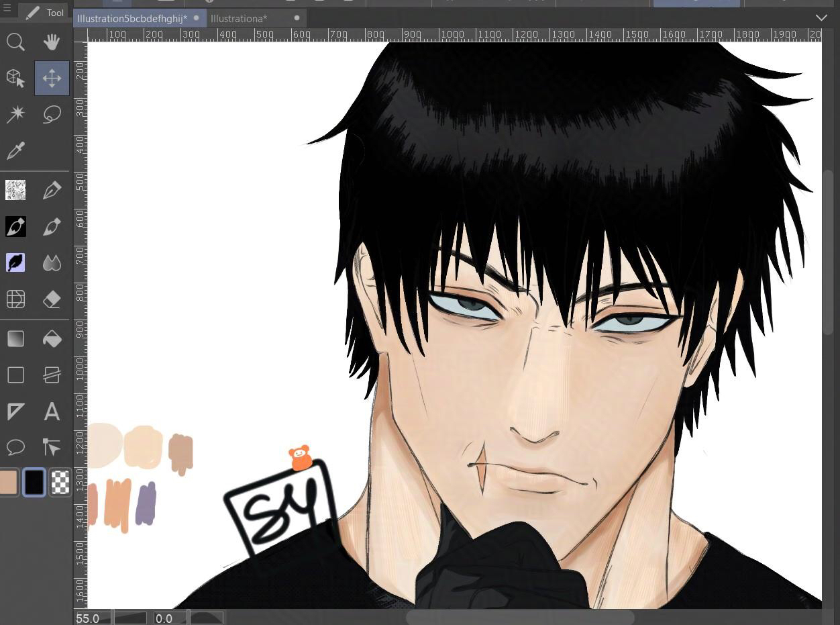Image resolution: width=840 pixels, height=625 pixels.
Task: Select the Zoom magnifier tool
Action: pos(15,43)
